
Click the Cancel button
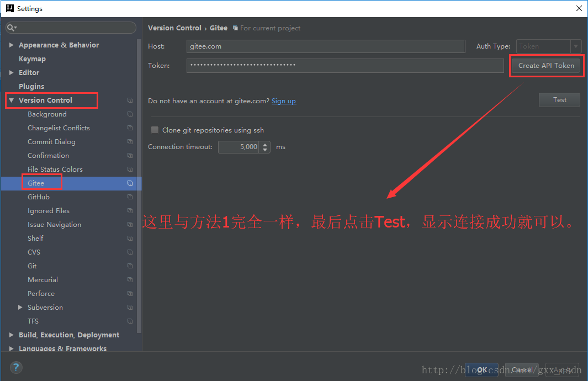point(522,370)
